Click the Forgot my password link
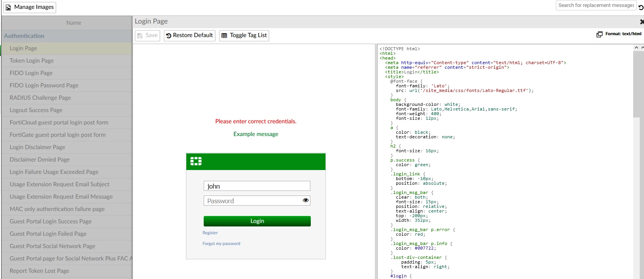 (x=221, y=243)
